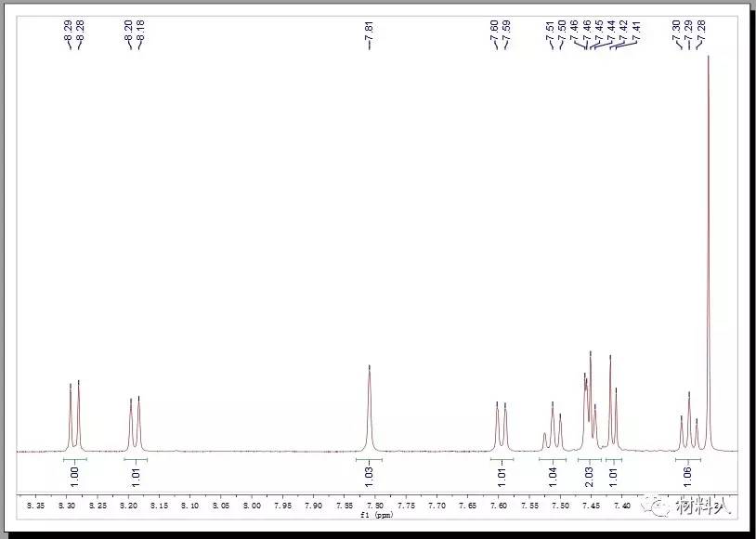
Task: Click the 7.41 peak label at top
Action: 636,32
